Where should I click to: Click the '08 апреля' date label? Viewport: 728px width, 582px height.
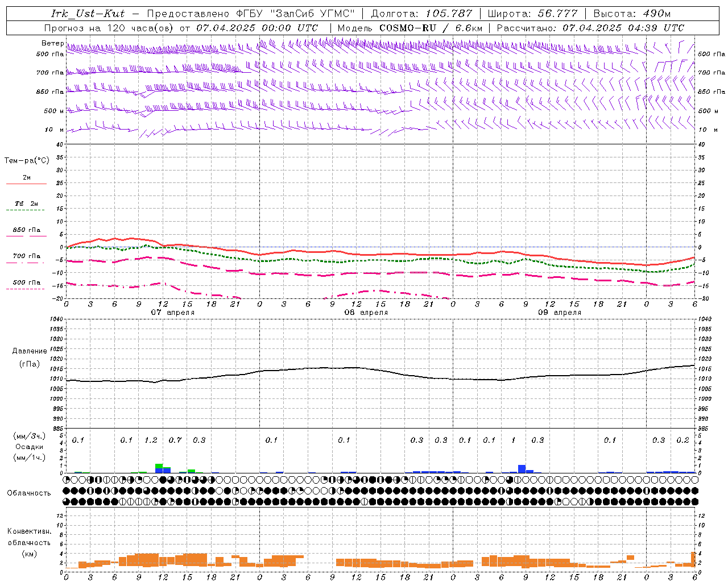coord(366,312)
